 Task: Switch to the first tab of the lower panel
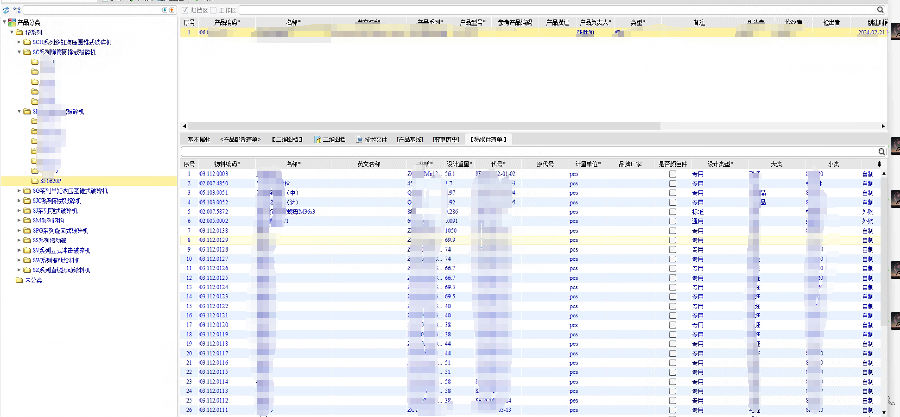[x=198, y=139]
